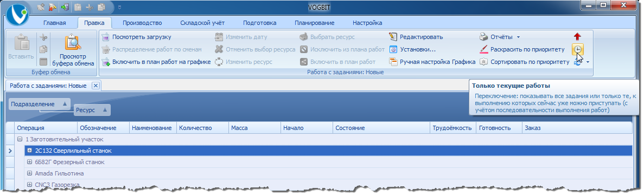
Task: Click Выбрать ресурс
Action: pos(327,37)
